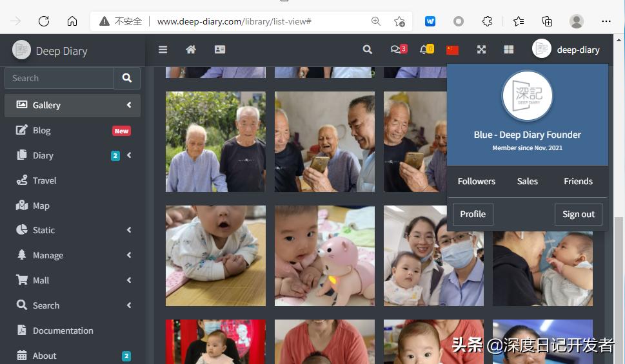Image resolution: width=625 pixels, height=364 pixels.
Task: Click the Blog edit icon
Action: click(x=22, y=130)
